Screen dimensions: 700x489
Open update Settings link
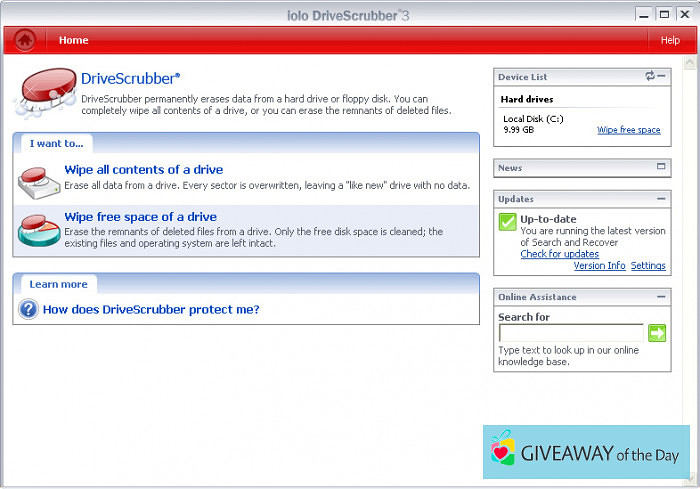pyautogui.click(x=648, y=266)
